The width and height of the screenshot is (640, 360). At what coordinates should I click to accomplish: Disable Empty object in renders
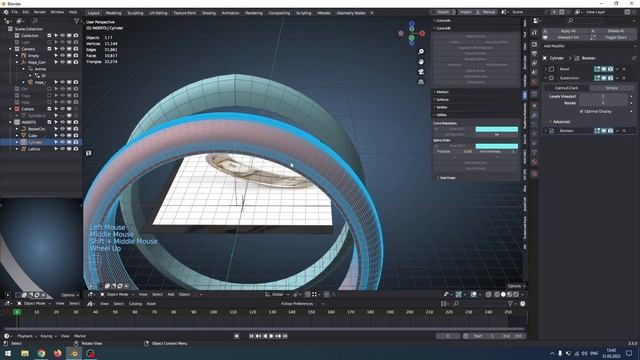tap(76, 56)
